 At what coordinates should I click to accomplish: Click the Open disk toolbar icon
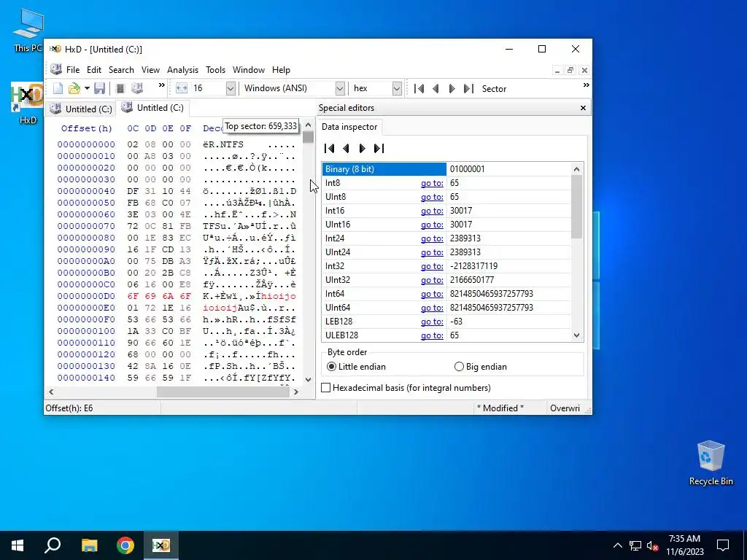coord(137,88)
